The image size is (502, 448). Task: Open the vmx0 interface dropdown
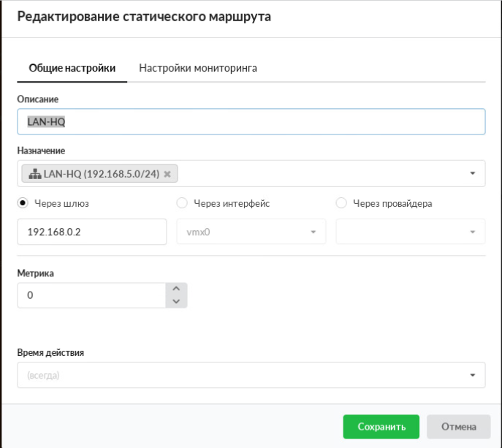coord(251,232)
